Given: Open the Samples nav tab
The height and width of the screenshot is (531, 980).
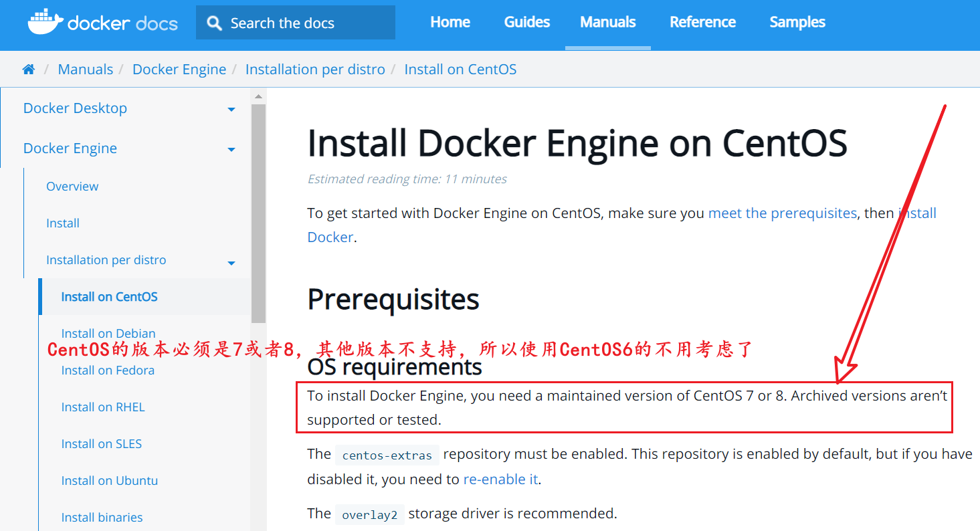Looking at the screenshot, I should point(797,22).
